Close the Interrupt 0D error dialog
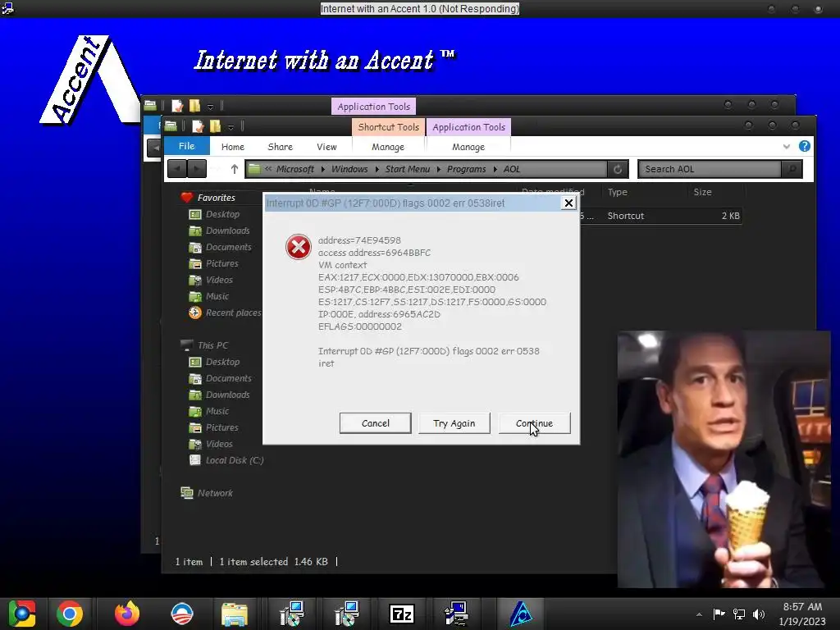 [568, 203]
